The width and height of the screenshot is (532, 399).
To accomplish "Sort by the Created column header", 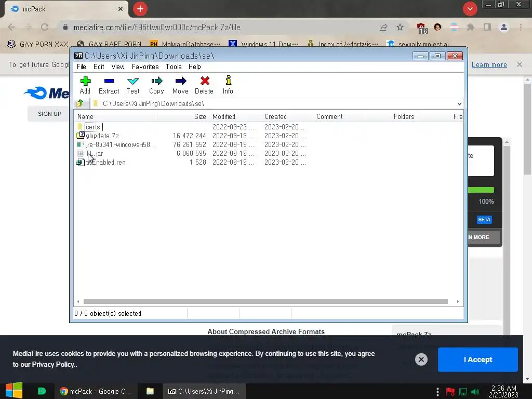I will pos(287,116).
